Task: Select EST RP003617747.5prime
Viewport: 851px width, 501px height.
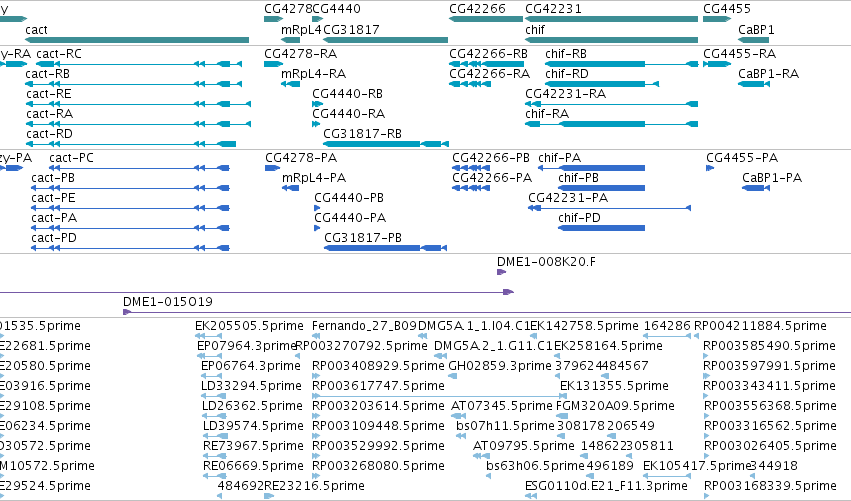Action: [x=440, y=396]
